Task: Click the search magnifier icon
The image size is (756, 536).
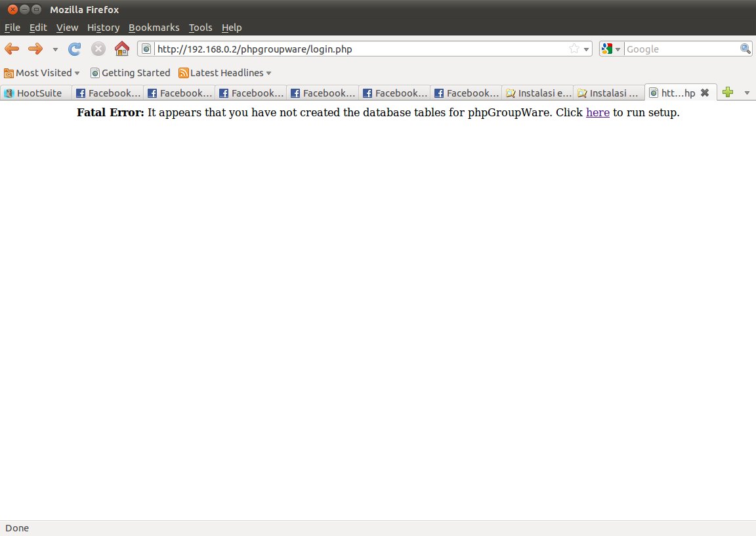Action: 745,49
